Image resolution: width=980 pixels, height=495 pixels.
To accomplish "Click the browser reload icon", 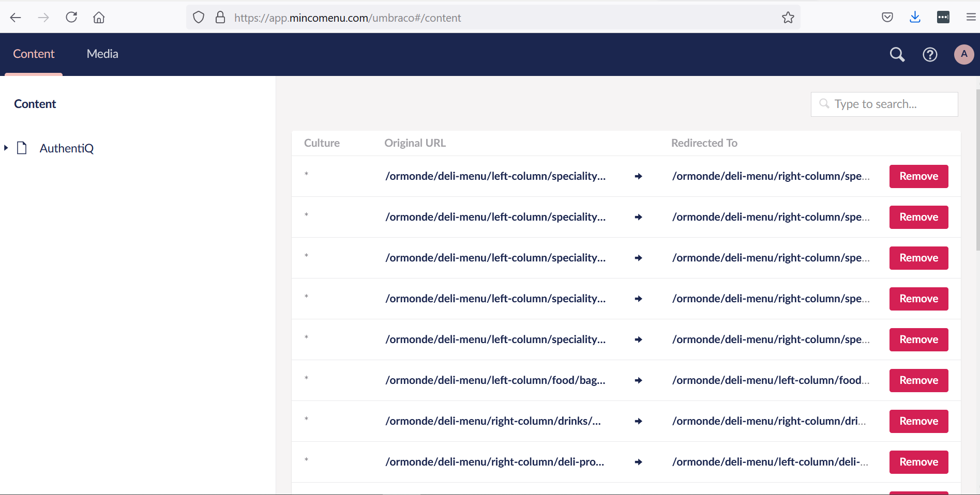I will point(71,18).
